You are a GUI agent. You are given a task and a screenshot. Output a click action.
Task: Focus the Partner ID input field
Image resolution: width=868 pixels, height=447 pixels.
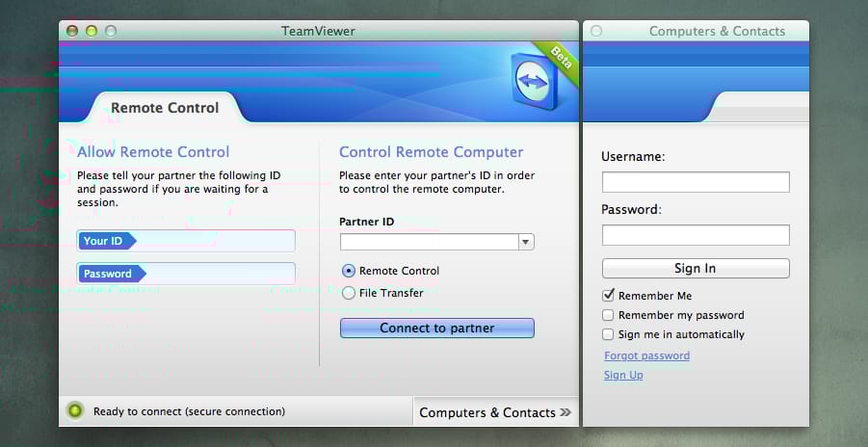point(430,242)
